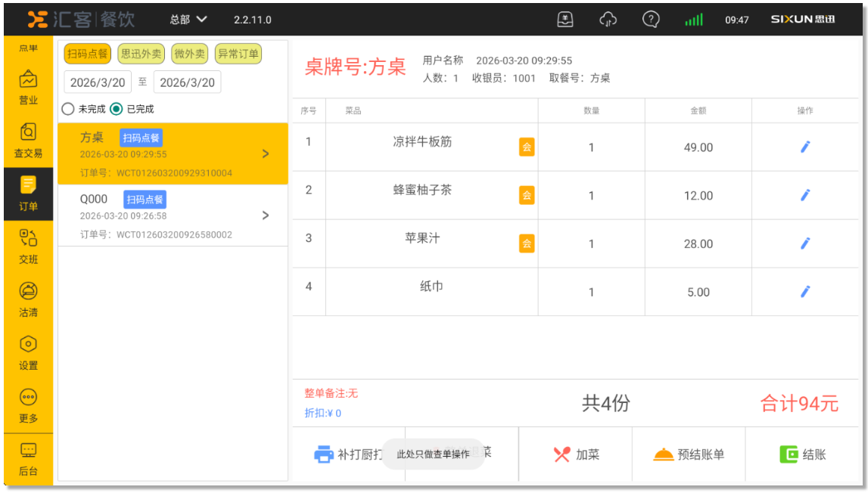The width and height of the screenshot is (868, 493).
Task: Click the 结账 checkout button
Action: (803, 454)
